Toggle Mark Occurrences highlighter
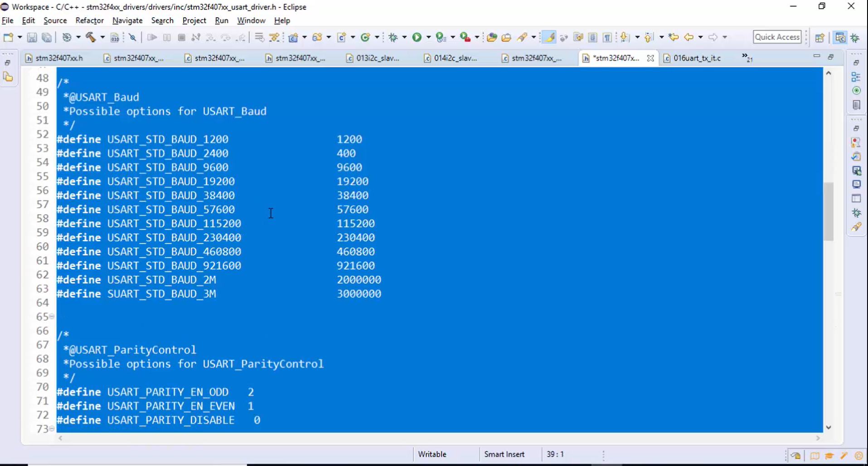 click(x=549, y=37)
